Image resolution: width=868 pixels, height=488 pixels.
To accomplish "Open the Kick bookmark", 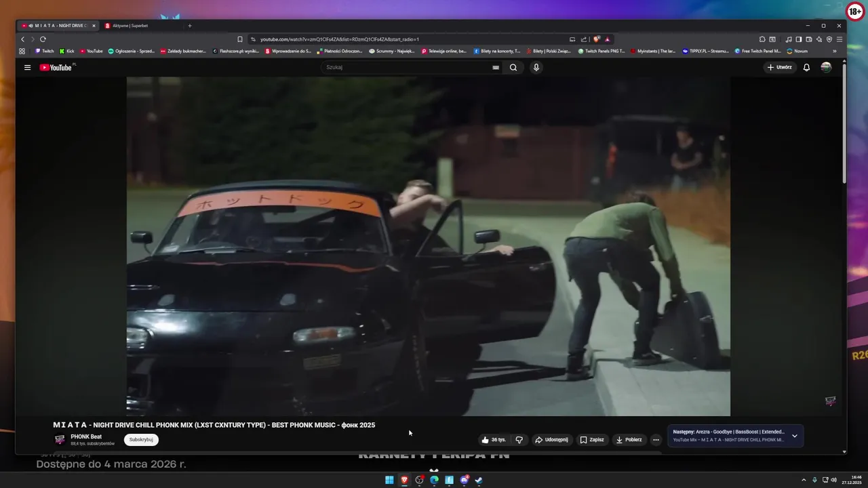I will click(x=66, y=51).
